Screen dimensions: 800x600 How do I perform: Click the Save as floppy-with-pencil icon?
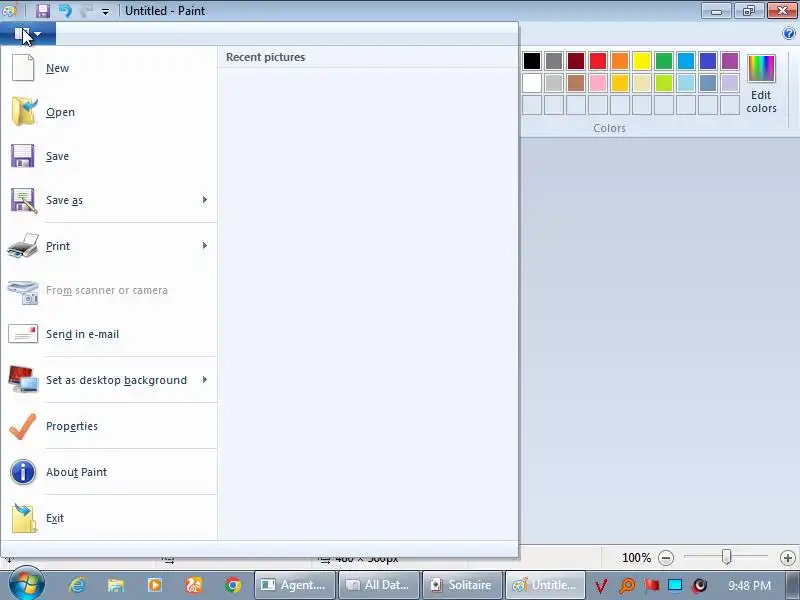click(23, 200)
